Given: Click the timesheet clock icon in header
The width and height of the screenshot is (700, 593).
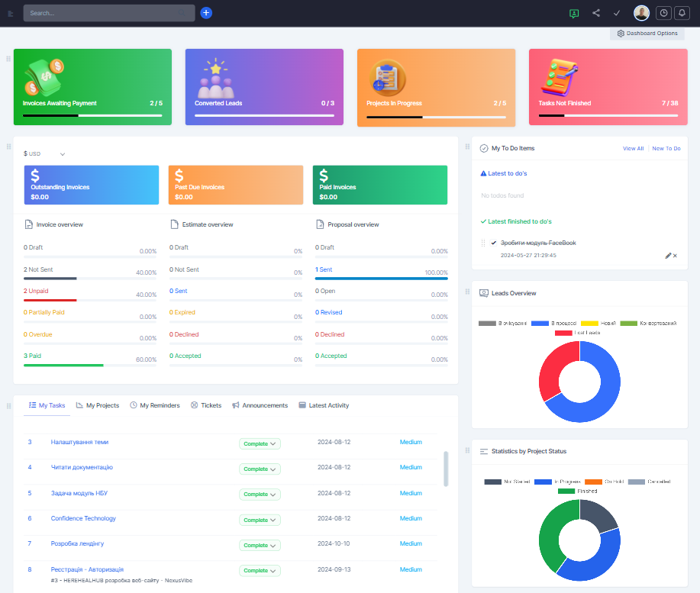Looking at the screenshot, I should 663,13.
